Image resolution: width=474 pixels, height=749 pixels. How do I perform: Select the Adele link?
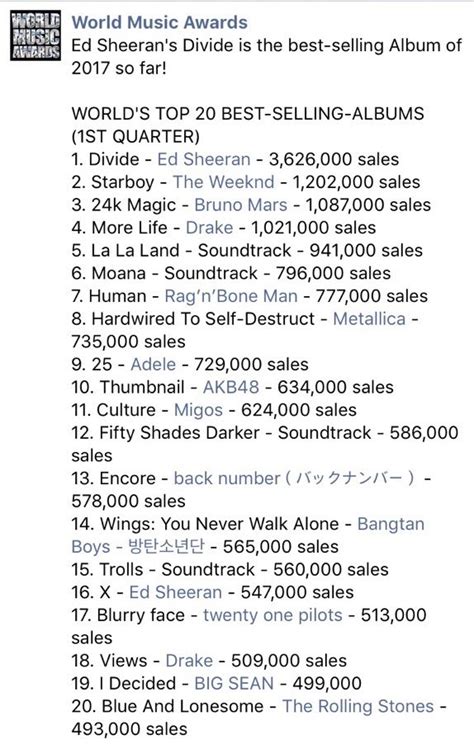153,364
